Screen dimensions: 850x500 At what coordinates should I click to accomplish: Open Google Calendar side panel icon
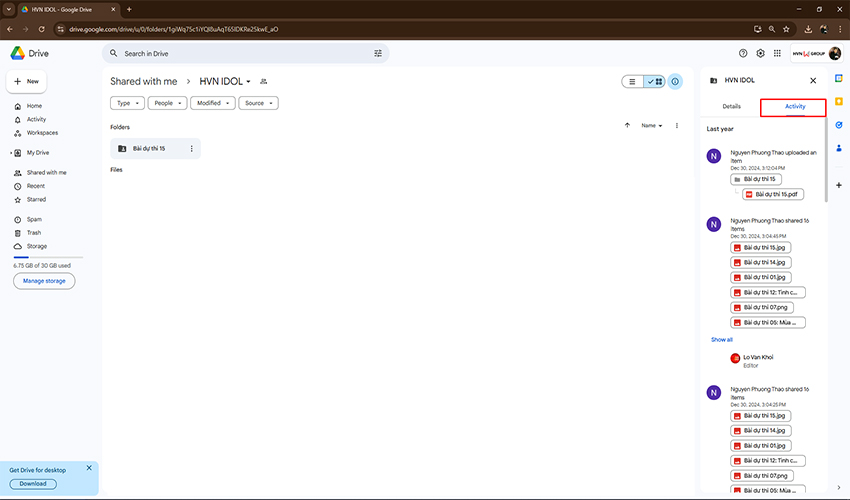click(x=839, y=78)
